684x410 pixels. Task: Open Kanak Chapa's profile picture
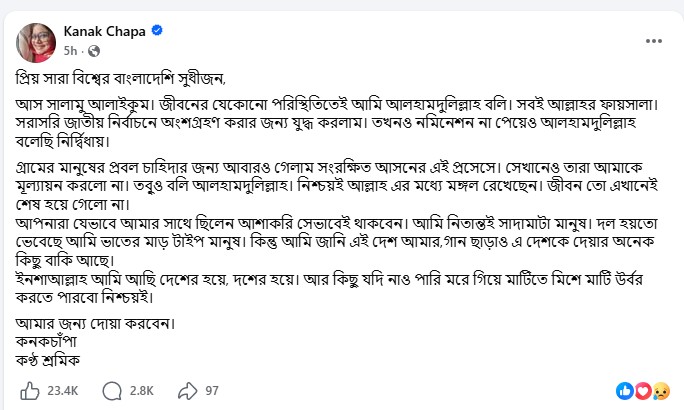click(32, 39)
